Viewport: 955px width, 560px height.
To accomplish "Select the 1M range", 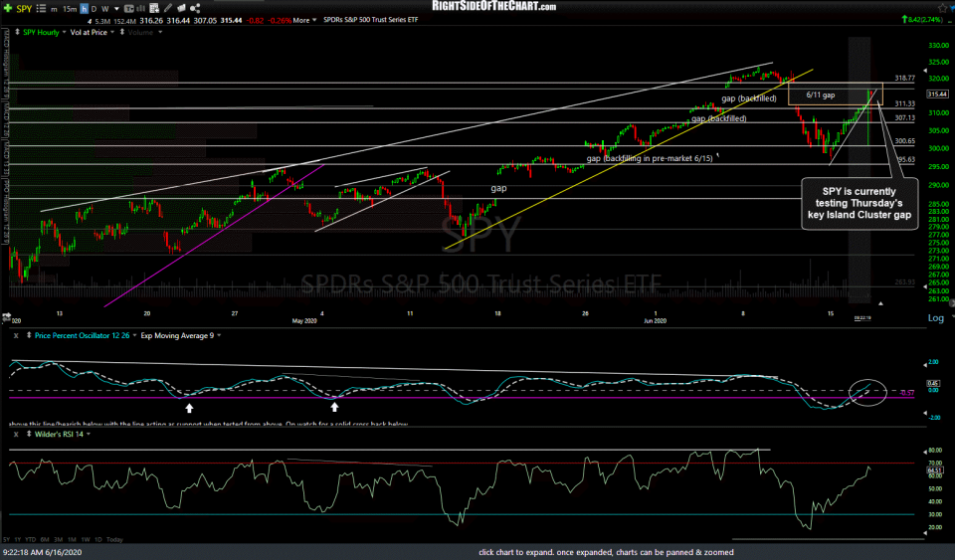I will point(72,539).
